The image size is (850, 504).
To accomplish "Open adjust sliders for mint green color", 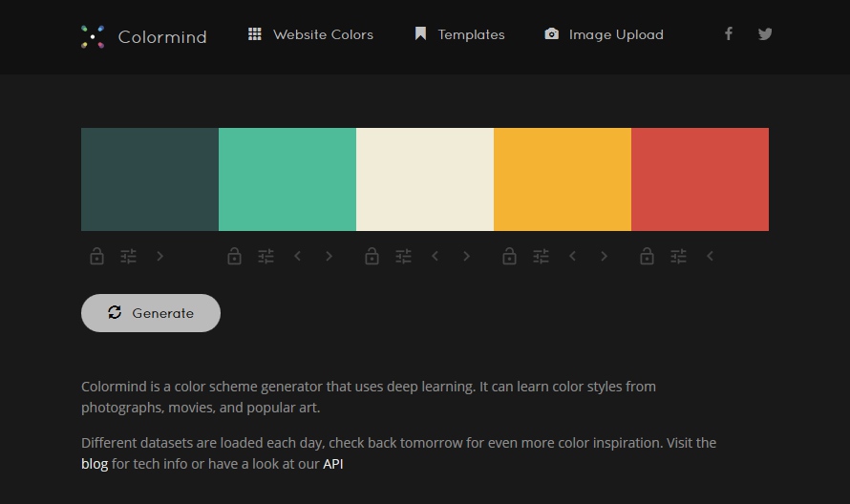I will [266, 256].
